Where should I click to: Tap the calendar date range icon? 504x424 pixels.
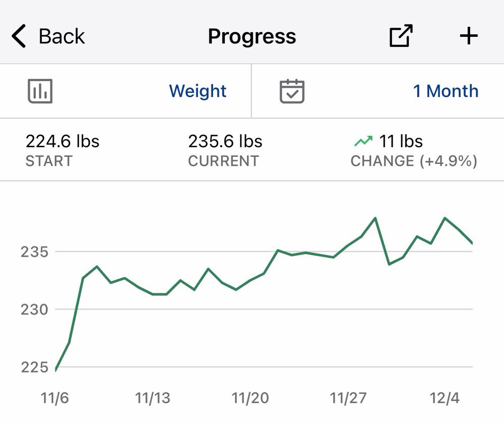point(291,91)
